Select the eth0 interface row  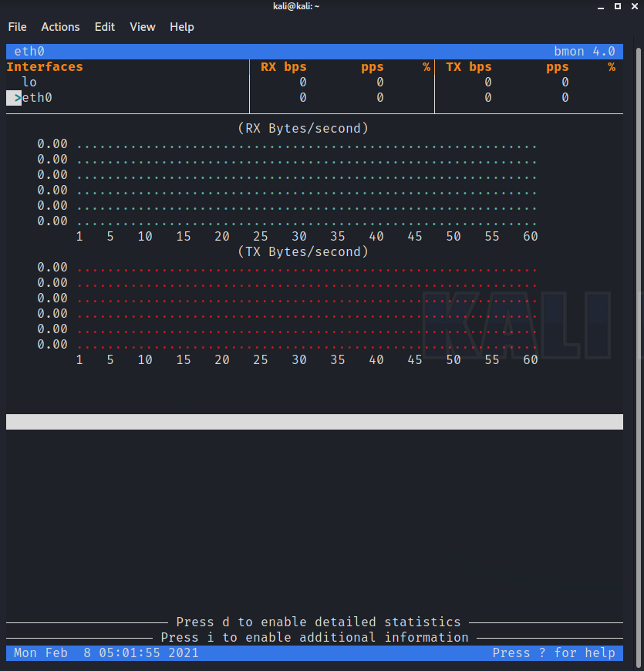point(315,98)
